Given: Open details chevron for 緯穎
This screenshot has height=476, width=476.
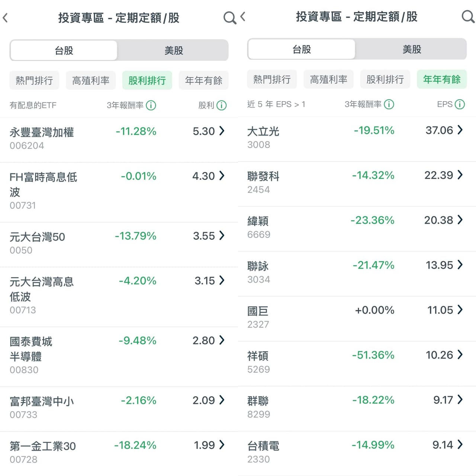Looking at the screenshot, I should click(x=460, y=220).
